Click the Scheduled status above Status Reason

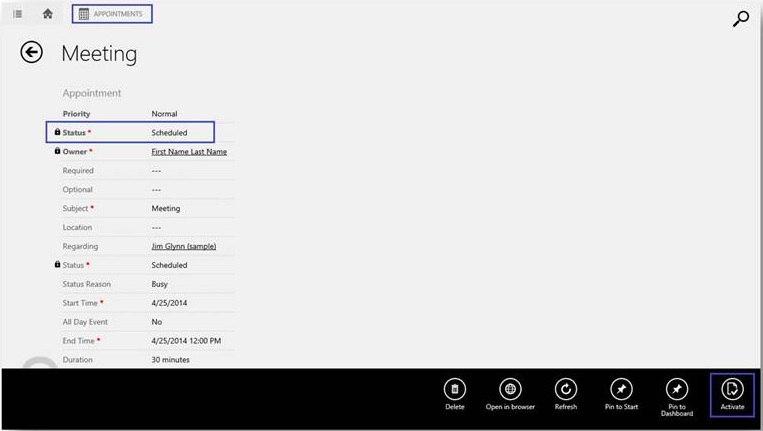[169, 265]
